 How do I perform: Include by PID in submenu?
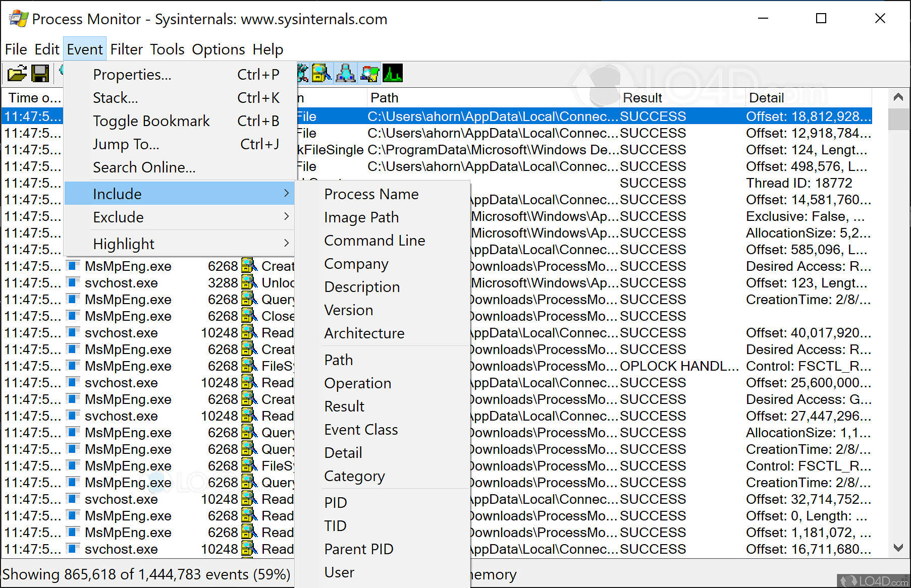pyautogui.click(x=383, y=503)
